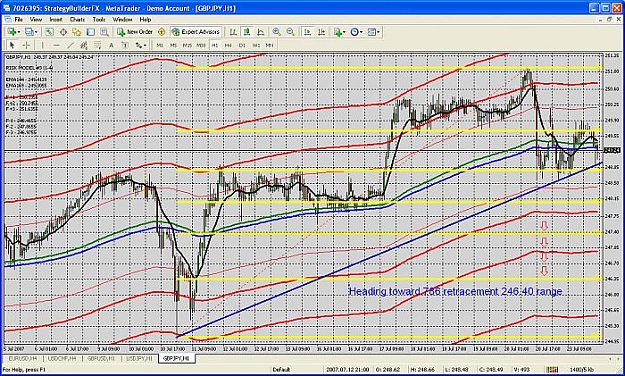Click the Templates icon
The width and height of the screenshot is (625, 376).
371,32
